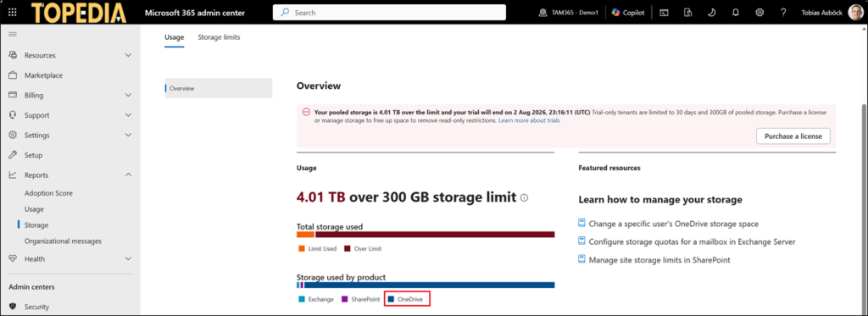Viewport: 868px width, 316px height.
Task: Click the Setup wrench icon
Action: click(13, 155)
